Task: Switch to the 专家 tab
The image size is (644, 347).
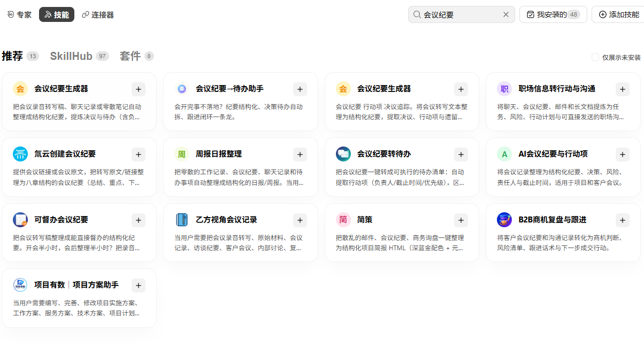Action: [19, 14]
